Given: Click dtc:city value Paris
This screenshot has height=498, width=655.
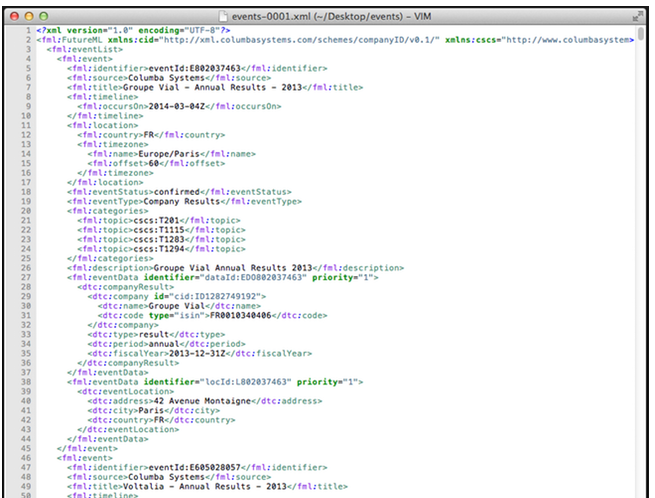Looking at the screenshot, I should 151,410.
